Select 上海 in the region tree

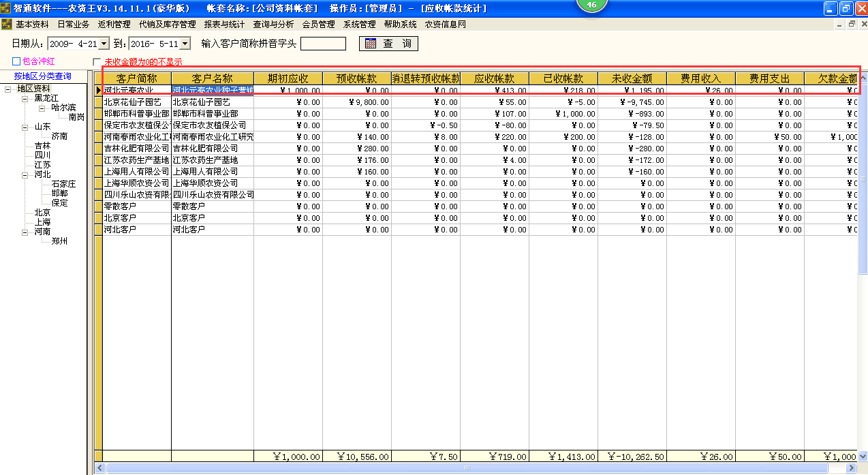click(42, 222)
